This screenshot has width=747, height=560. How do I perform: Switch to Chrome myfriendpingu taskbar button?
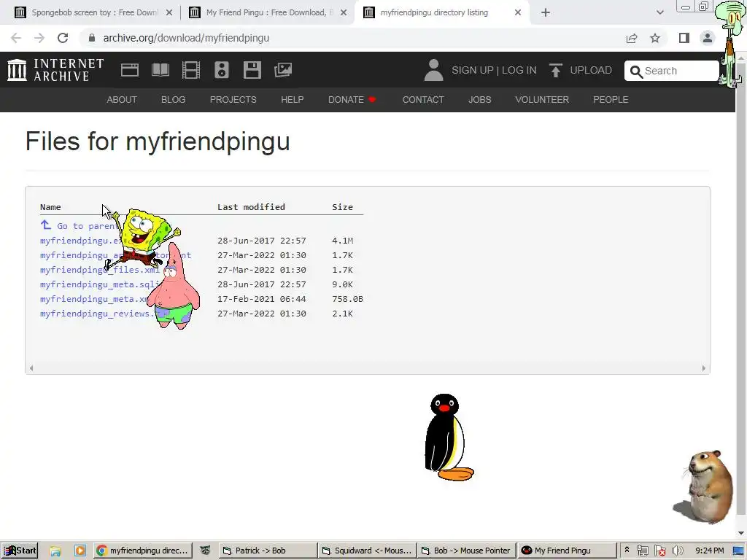[143, 551]
